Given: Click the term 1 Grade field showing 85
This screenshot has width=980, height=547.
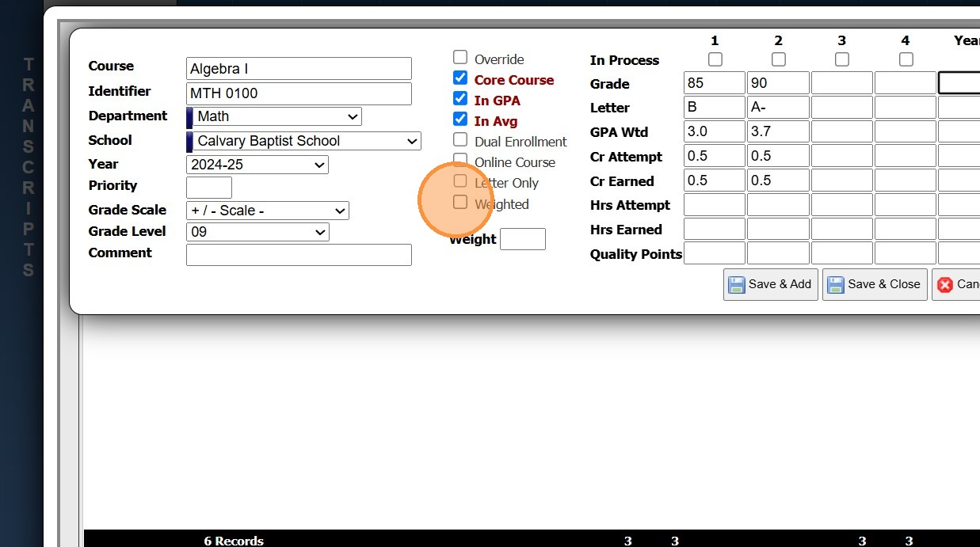Looking at the screenshot, I should (x=715, y=83).
